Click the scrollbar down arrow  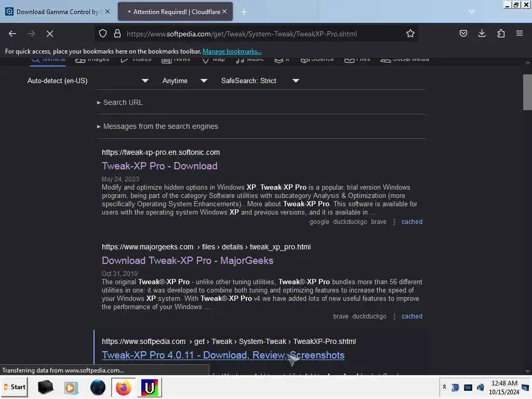click(x=527, y=371)
